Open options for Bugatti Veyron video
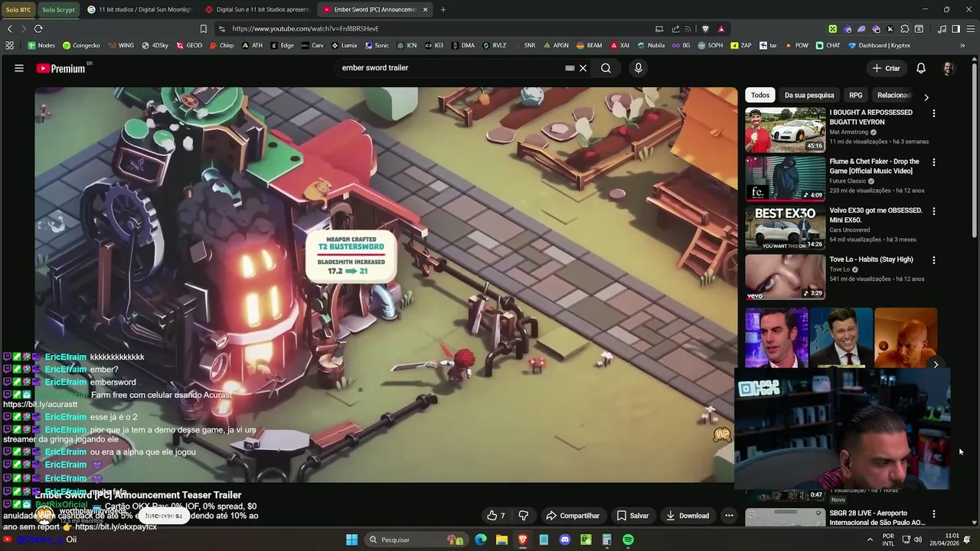The width and height of the screenshot is (980, 551). [933, 113]
